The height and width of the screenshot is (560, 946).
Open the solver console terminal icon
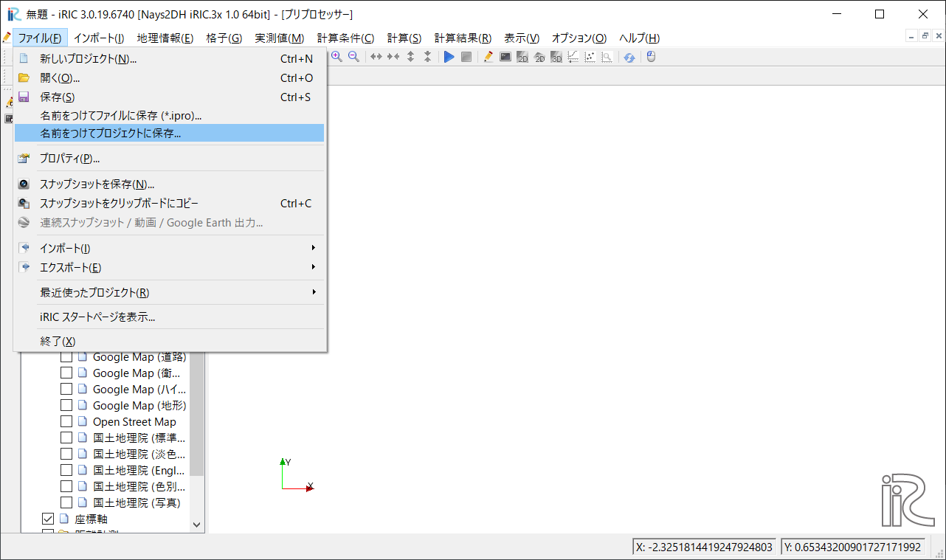505,57
